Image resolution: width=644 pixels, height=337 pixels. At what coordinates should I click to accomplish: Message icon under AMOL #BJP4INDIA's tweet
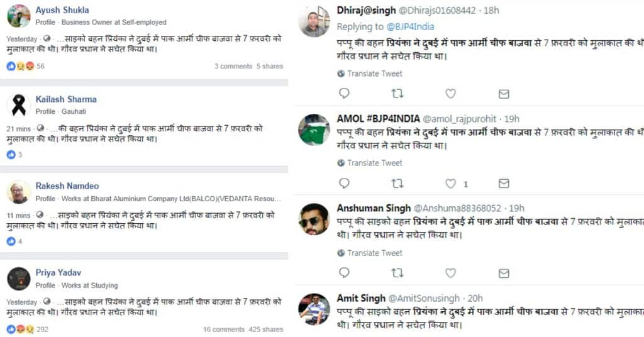pyautogui.click(x=504, y=184)
